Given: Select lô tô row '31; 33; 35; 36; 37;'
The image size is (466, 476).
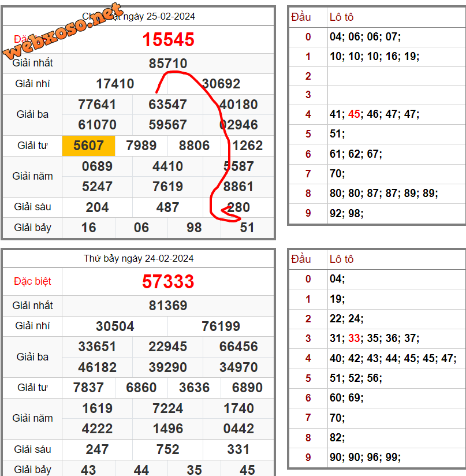Looking at the screenshot, I should point(375,338).
